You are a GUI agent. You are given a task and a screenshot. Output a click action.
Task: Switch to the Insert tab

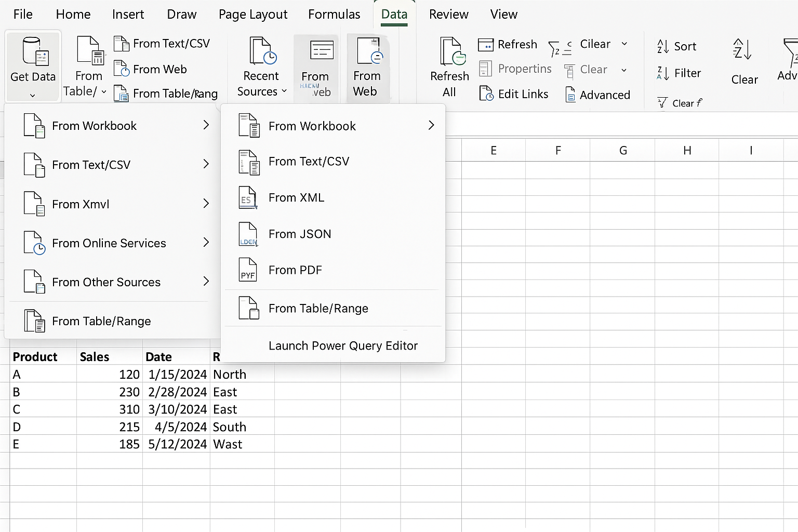pos(128,15)
